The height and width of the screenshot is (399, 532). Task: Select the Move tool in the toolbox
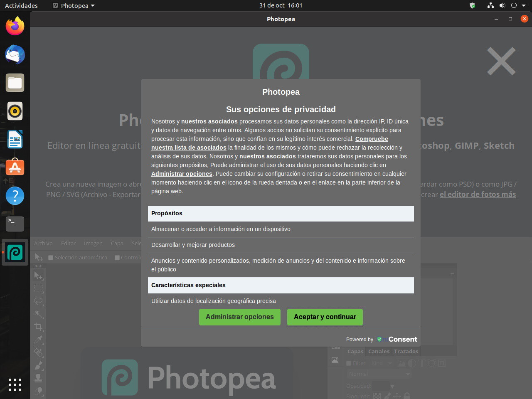coord(38,276)
